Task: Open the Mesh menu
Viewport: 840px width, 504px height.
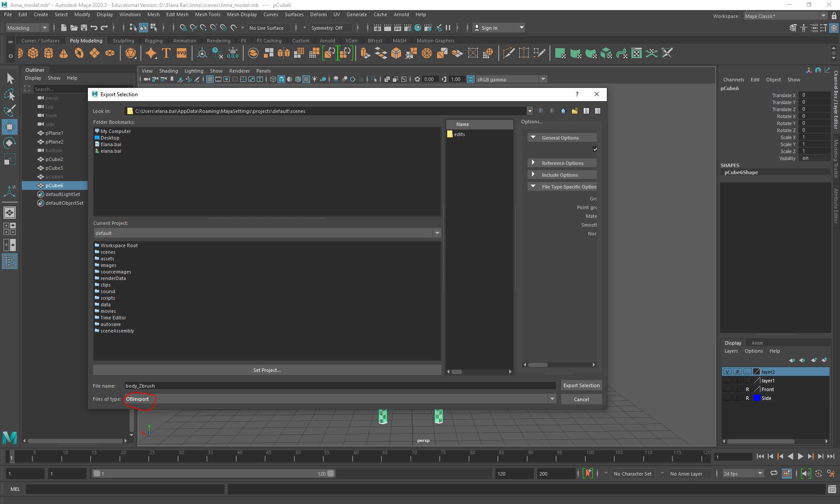Action: [x=154, y=14]
